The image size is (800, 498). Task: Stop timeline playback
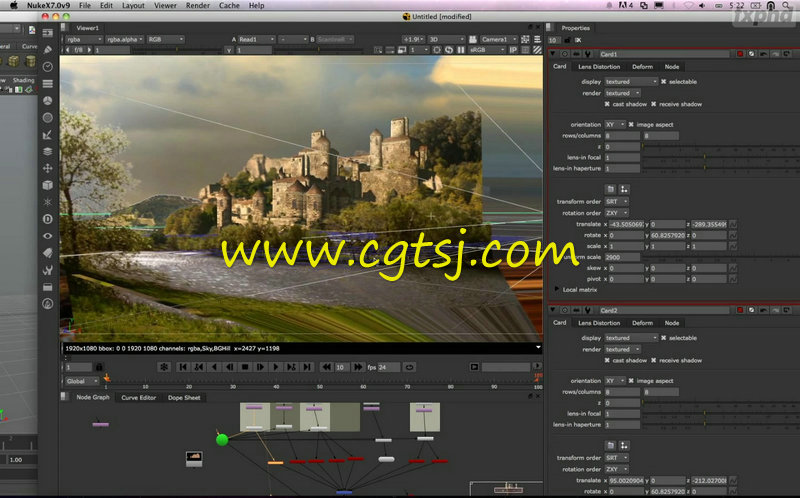245,367
